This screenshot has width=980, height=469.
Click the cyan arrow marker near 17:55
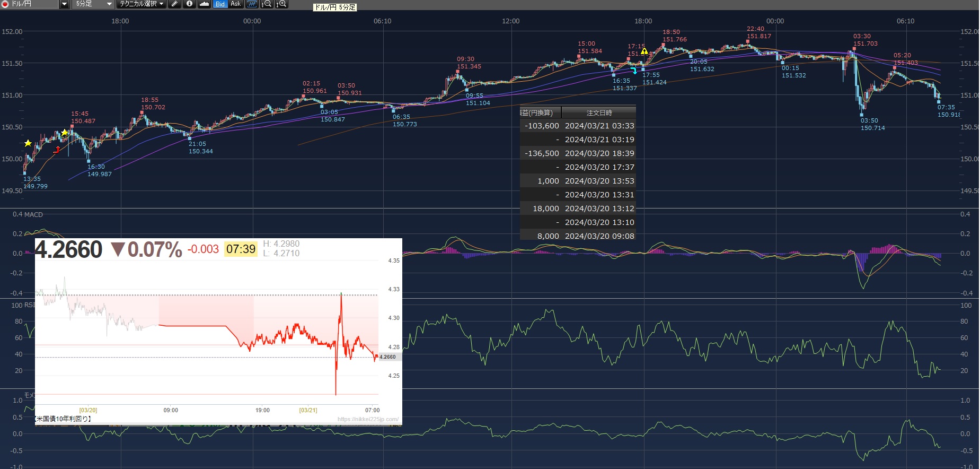[633, 71]
